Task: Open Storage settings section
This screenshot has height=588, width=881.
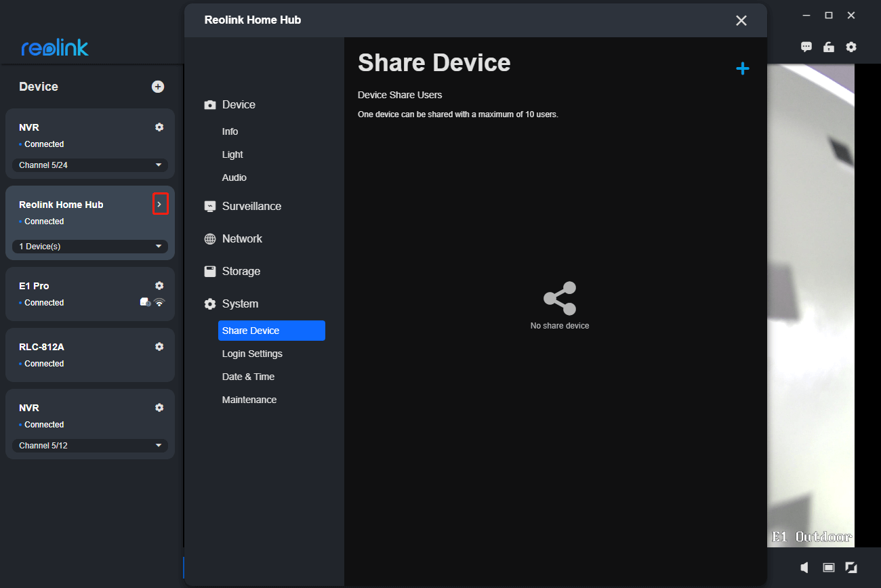Action: 241,271
